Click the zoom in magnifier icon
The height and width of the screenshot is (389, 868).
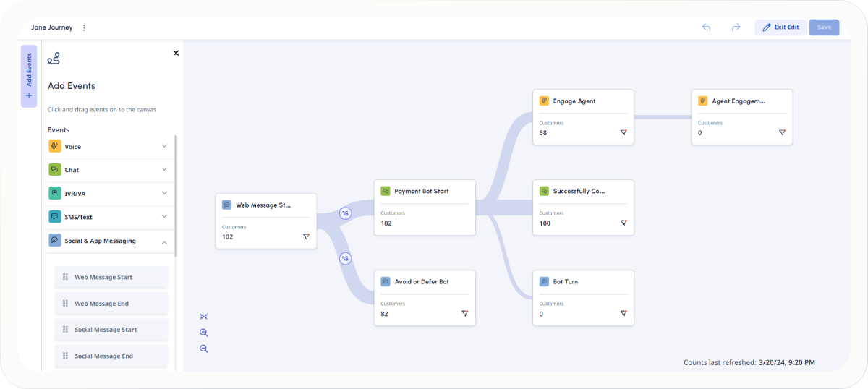pyautogui.click(x=204, y=333)
